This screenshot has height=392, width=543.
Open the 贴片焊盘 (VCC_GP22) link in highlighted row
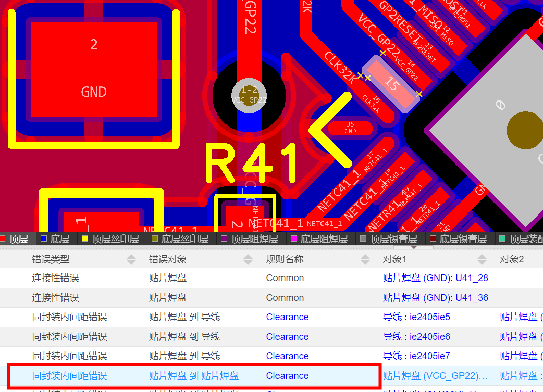pos(435,376)
